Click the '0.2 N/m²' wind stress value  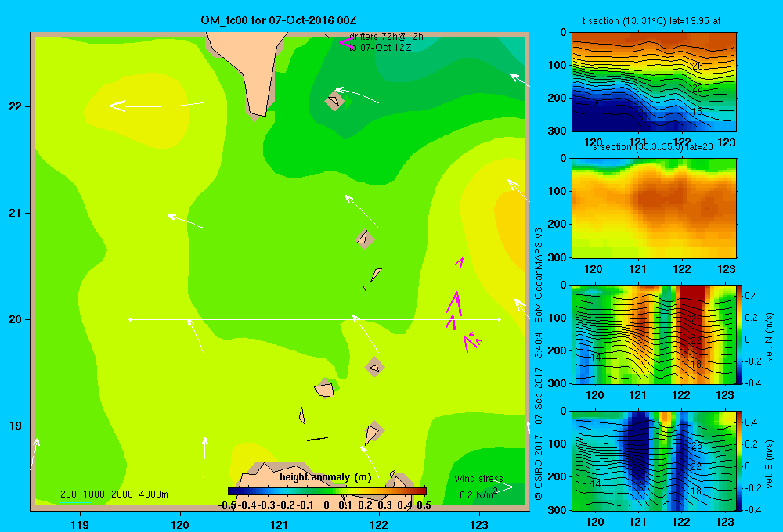click(x=478, y=494)
